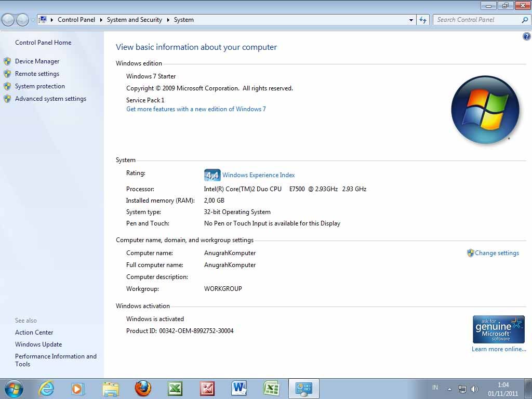Click the computer icon in address bar
Image resolution: width=532 pixels, height=399 pixels.
click(x=43, y=19)
